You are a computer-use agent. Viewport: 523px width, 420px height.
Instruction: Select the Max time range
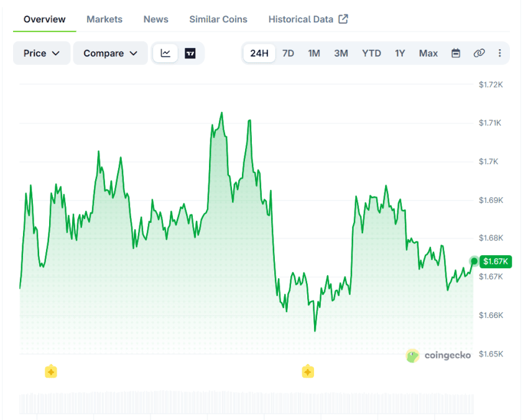tap(428, 53)
